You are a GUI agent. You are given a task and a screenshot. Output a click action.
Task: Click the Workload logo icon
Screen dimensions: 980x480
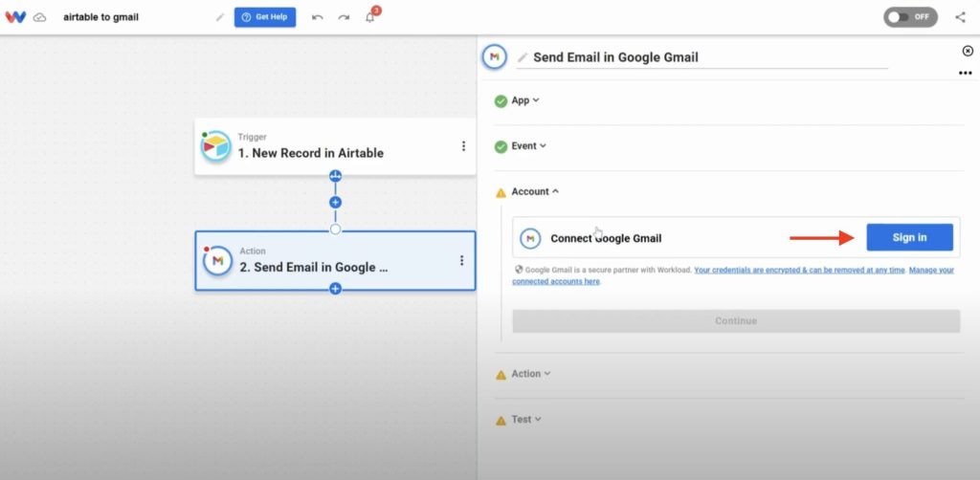15,17
